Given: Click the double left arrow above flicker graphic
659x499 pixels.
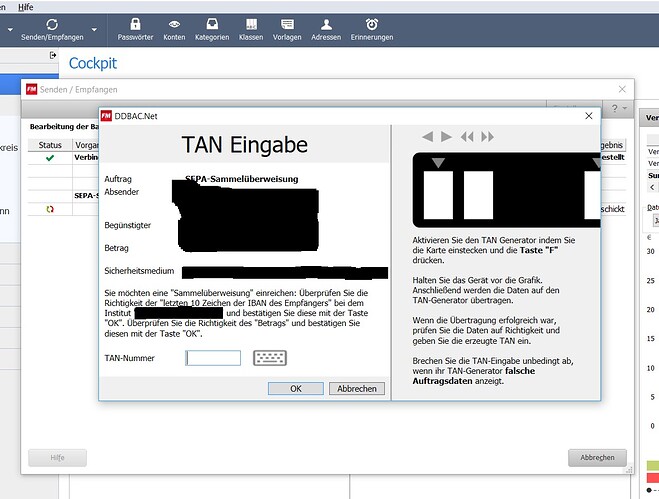Looking at the screenshot, I should click(467, 137).
